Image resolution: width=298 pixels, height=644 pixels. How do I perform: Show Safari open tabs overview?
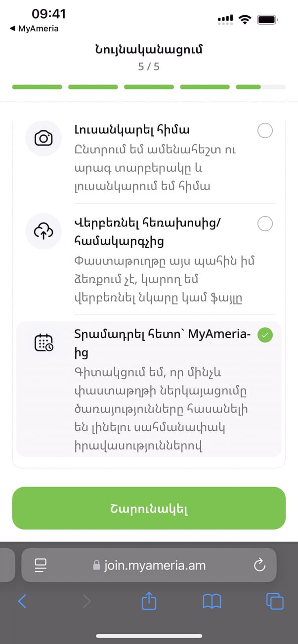pos(275,601)
